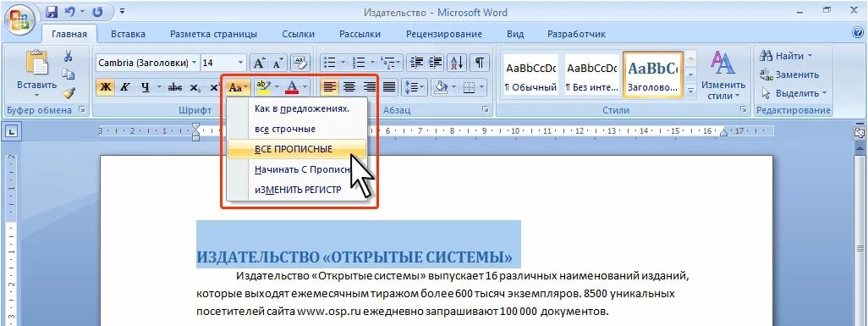Save the document from the quick access toolbar
The height and width of the screenshot is (326, 868).
(52, 12)
